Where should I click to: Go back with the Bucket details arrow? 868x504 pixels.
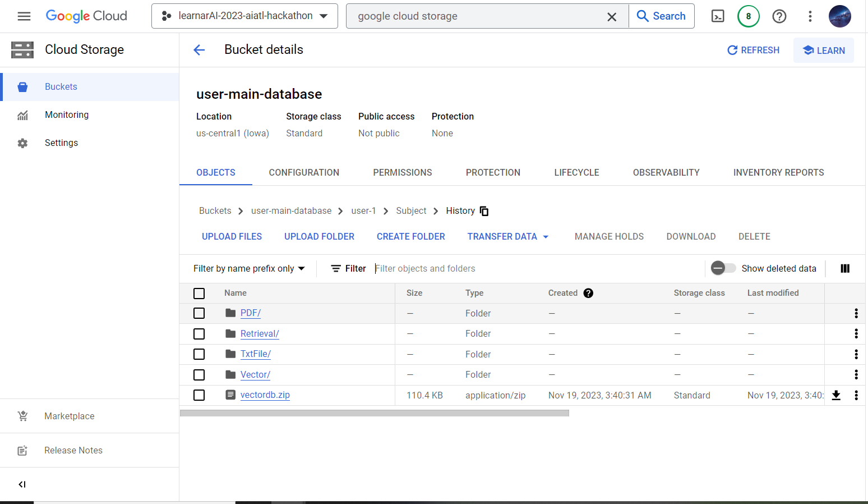coord(199,50)
